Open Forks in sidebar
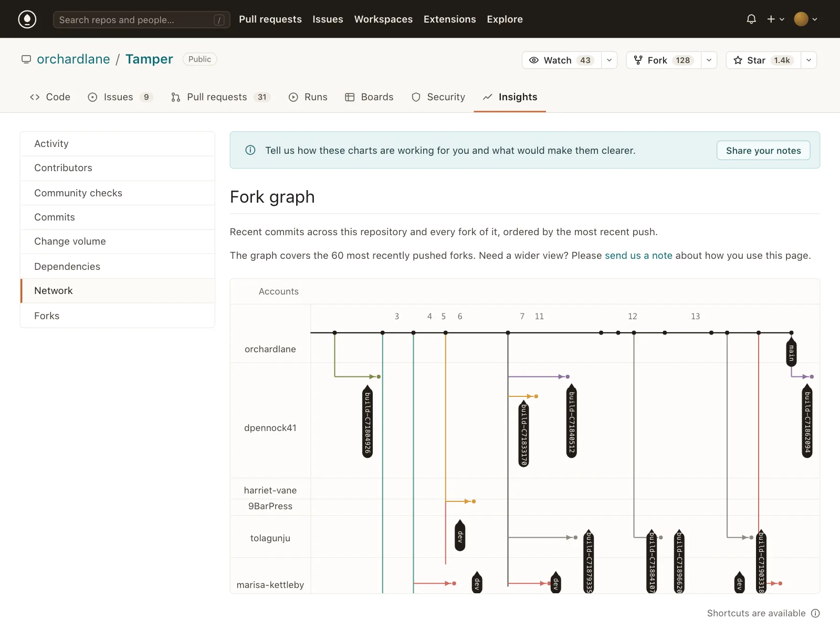 118,316
